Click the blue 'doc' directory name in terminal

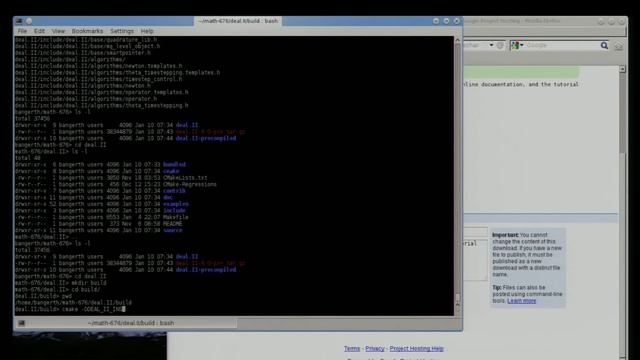point(168,198)
